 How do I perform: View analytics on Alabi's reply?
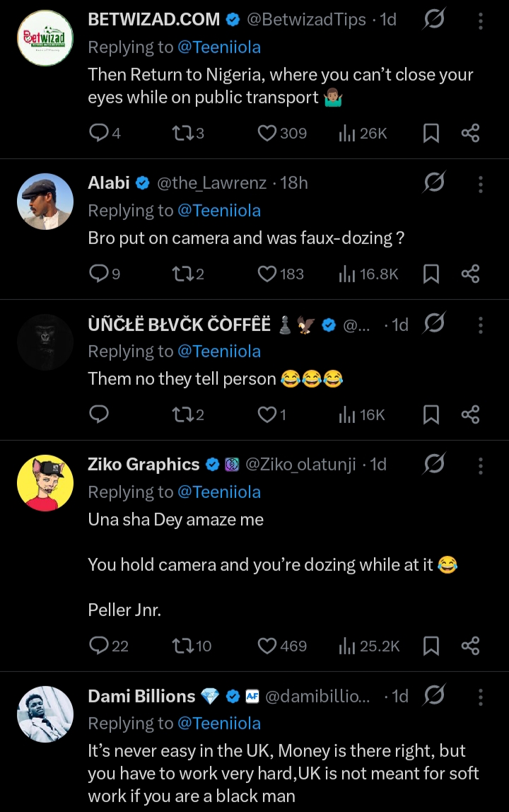coord(346,274)
